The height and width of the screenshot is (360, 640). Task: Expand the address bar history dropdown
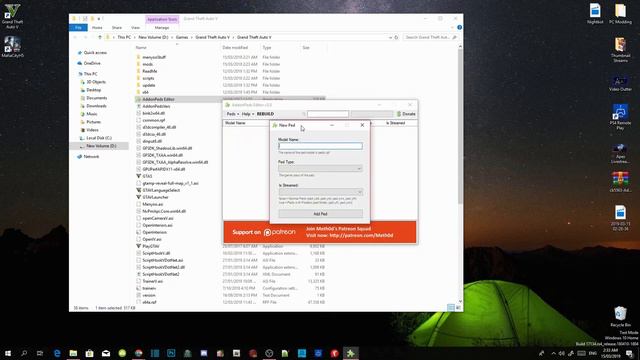point(390,37)
